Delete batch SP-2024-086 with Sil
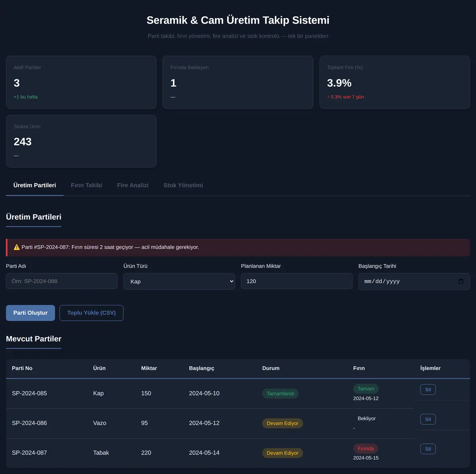The width and height of the screenshot is (476, 474). [428, 419]
